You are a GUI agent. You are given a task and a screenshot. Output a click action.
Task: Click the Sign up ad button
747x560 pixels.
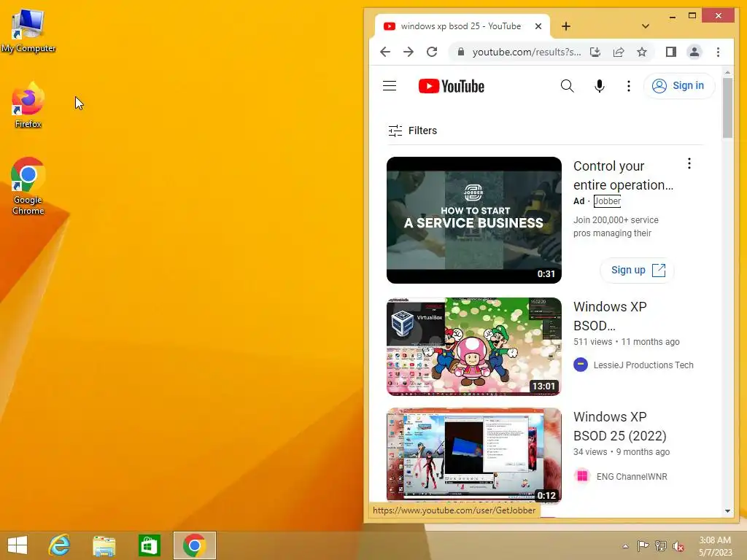click(638, 270)
